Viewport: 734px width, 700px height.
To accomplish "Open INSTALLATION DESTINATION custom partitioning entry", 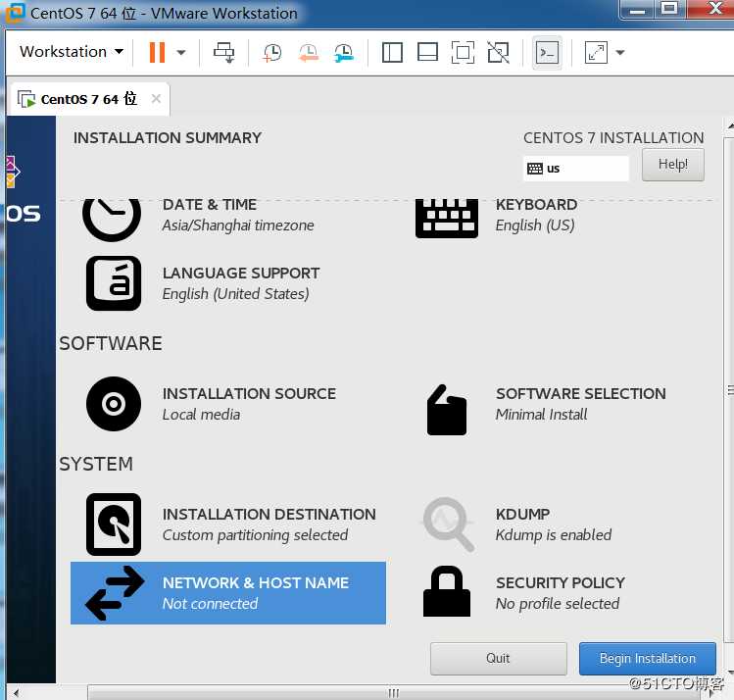I will tap(269, 525).
